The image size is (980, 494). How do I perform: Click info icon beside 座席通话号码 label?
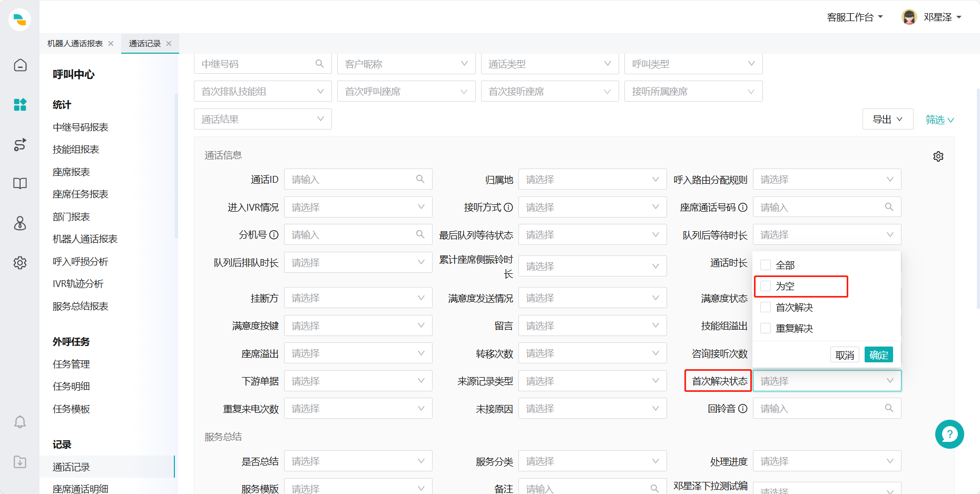742,208
